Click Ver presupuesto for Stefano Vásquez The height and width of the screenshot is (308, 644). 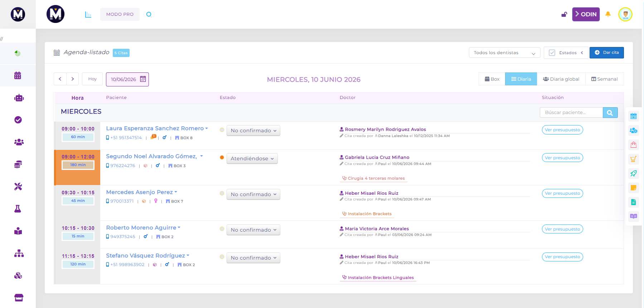click(x=562, y=257)
